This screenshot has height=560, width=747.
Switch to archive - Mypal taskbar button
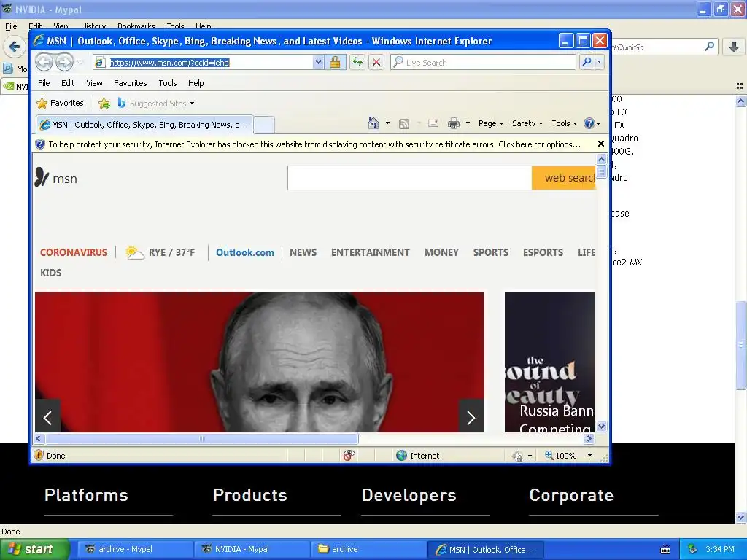tap(133, 549)
